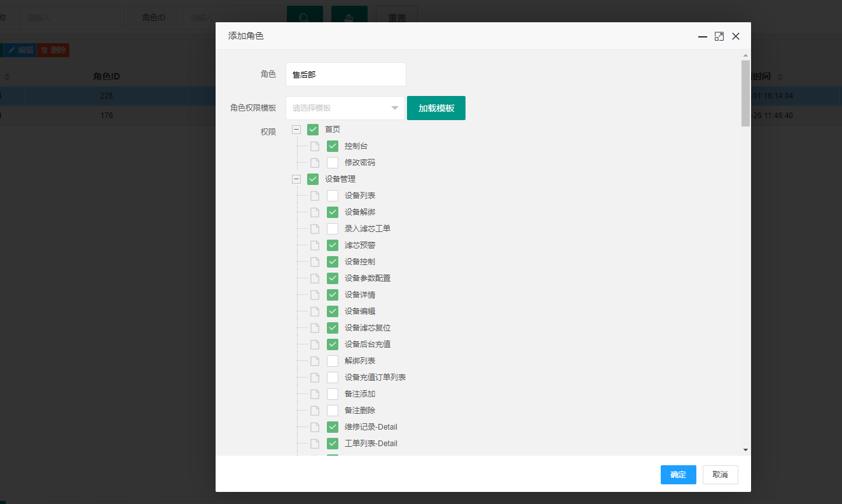The image size is (842, 504).
Task: Uncheck the 滤芯预警 checkbox
Action: (x=333, y=245)
